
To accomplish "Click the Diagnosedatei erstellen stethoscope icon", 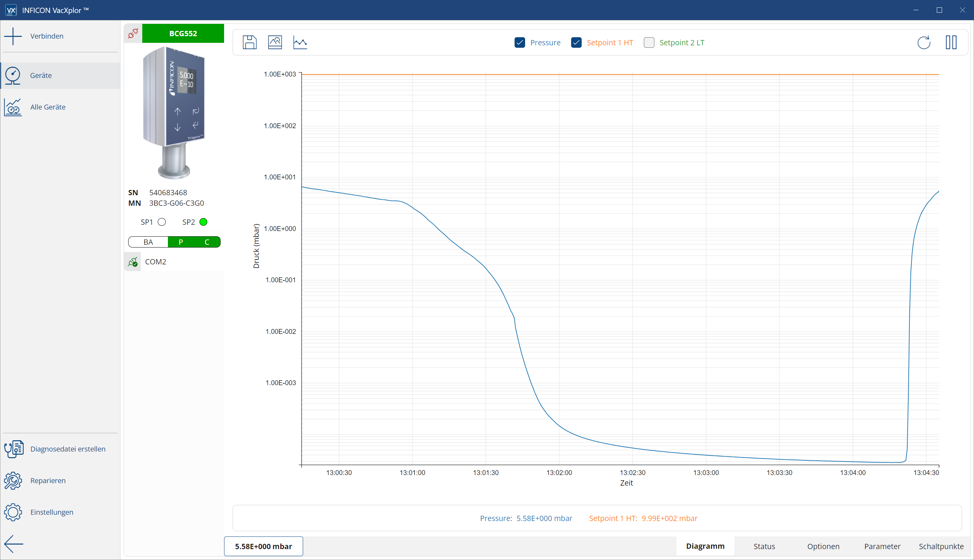I will (13, 449).
